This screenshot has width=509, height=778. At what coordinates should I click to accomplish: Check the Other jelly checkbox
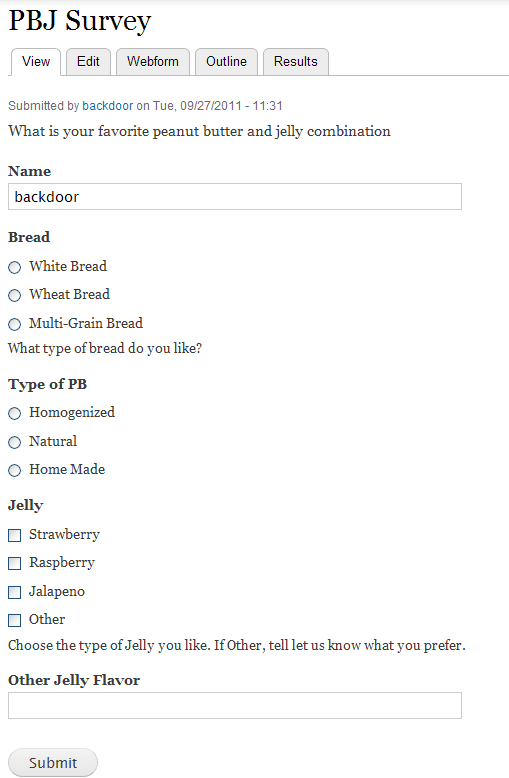click(x=14, y=620)
